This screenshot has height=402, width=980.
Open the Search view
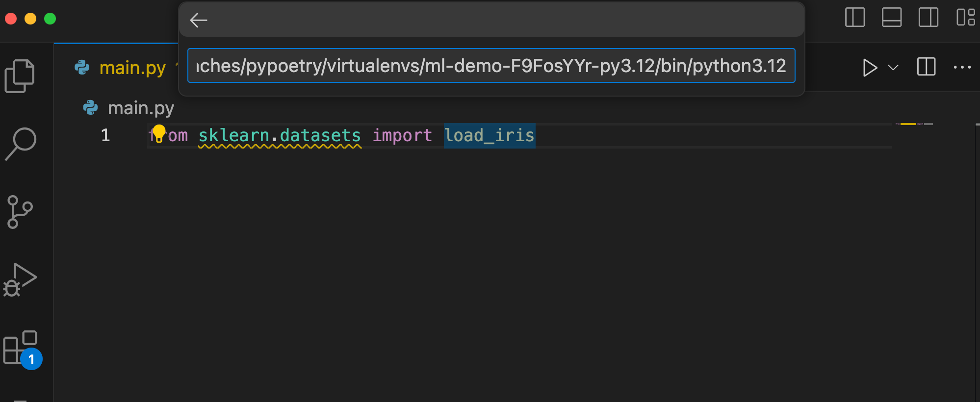pos(21,144)
